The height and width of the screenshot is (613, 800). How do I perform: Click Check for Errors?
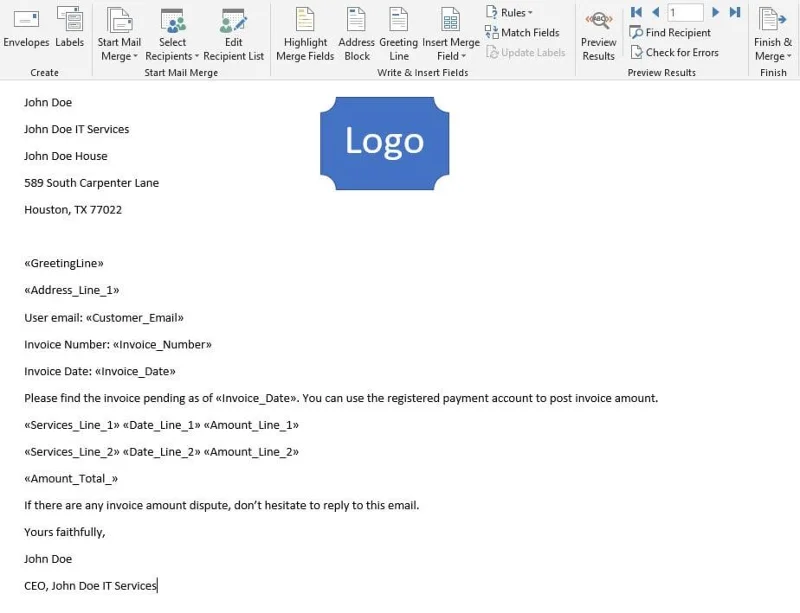(675, 52)
